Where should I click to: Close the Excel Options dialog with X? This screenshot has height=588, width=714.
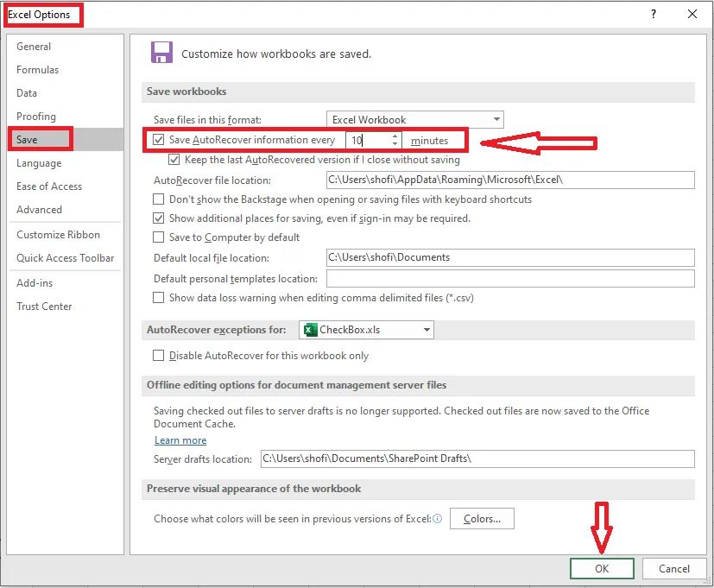pyautogui.click(x=692, y=14)
